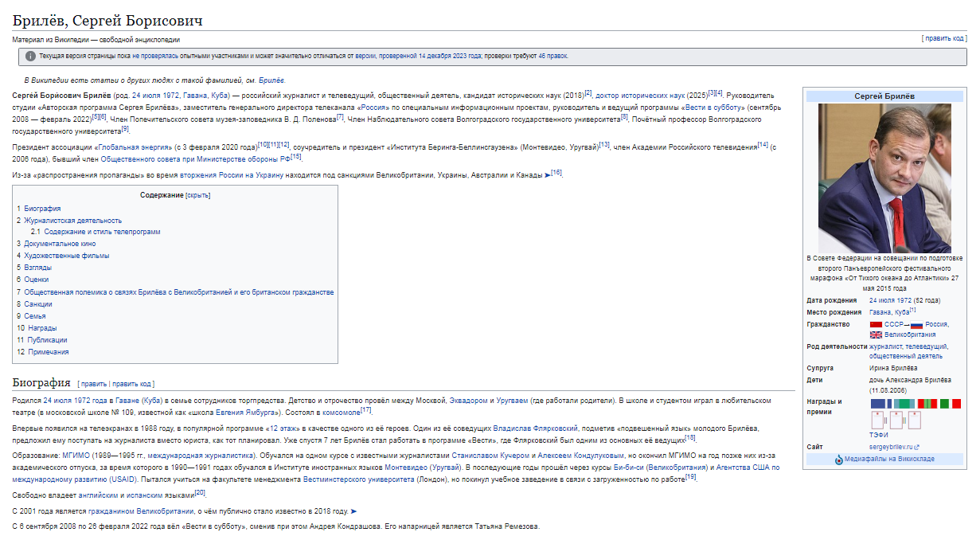The height and width of the screenshot is (540, 980).
Task: Click the info icon in the review notice
Action: (x=30, y=57)
